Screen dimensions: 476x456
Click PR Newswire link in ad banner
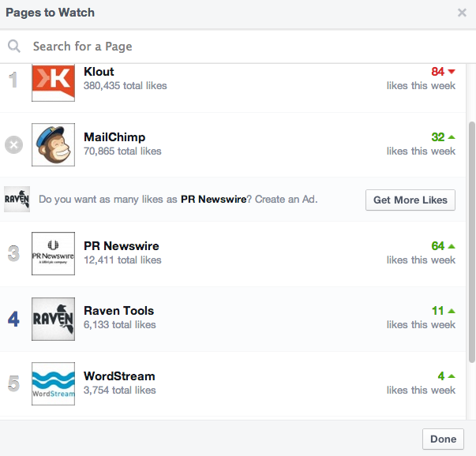[214, 200]
